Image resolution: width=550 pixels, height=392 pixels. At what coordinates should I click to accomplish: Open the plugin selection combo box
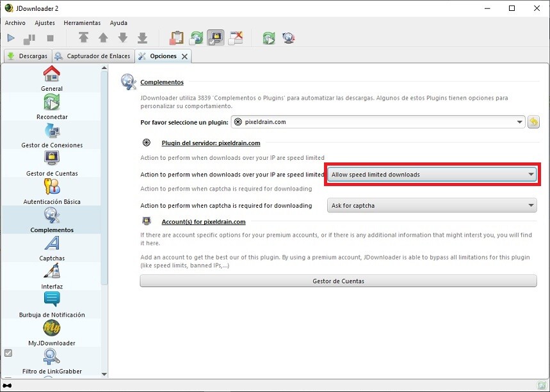[378, 122]
